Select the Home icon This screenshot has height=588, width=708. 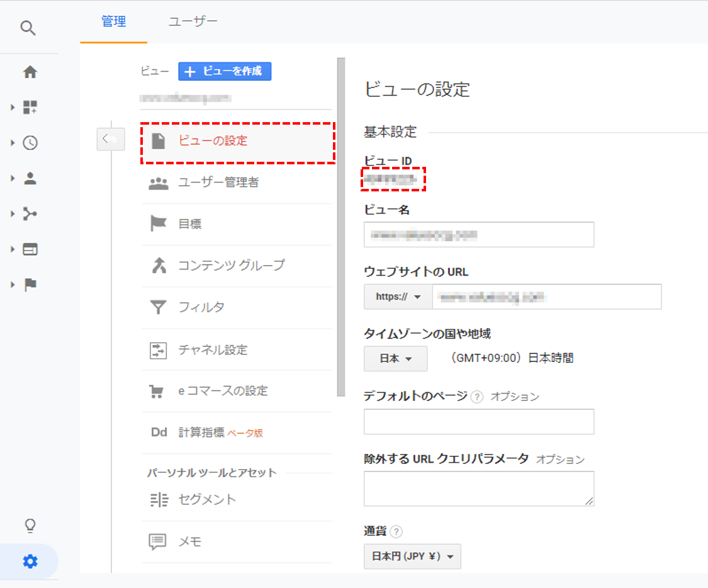pyautogui.click(x=28, y=72)
